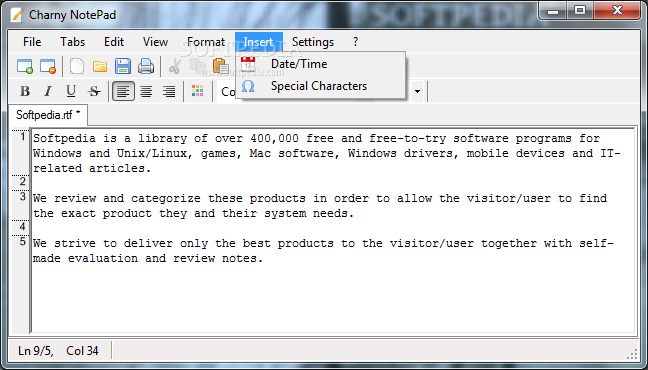Toggle italic formatting
The image size is (648, 370).
click(x=48, y=91)
